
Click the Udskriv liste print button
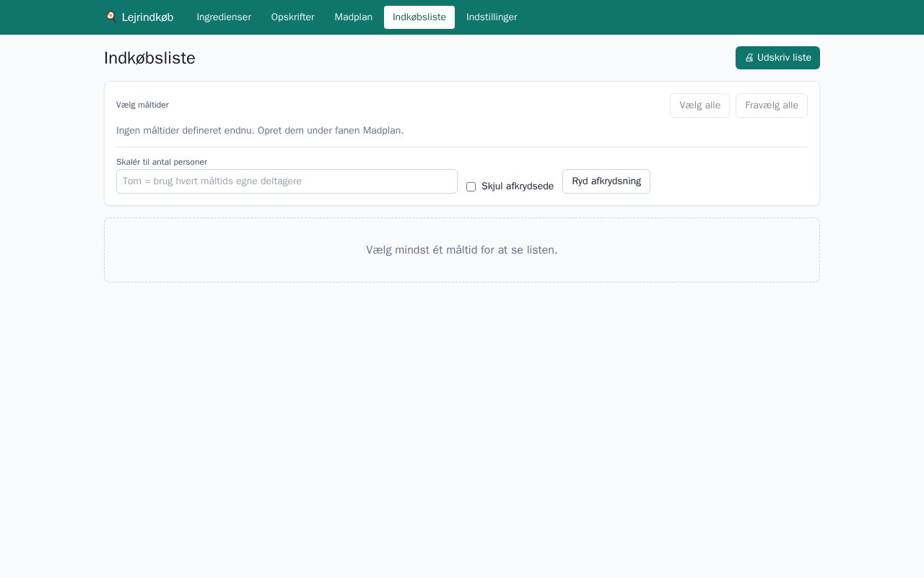(x=777, y=58)
